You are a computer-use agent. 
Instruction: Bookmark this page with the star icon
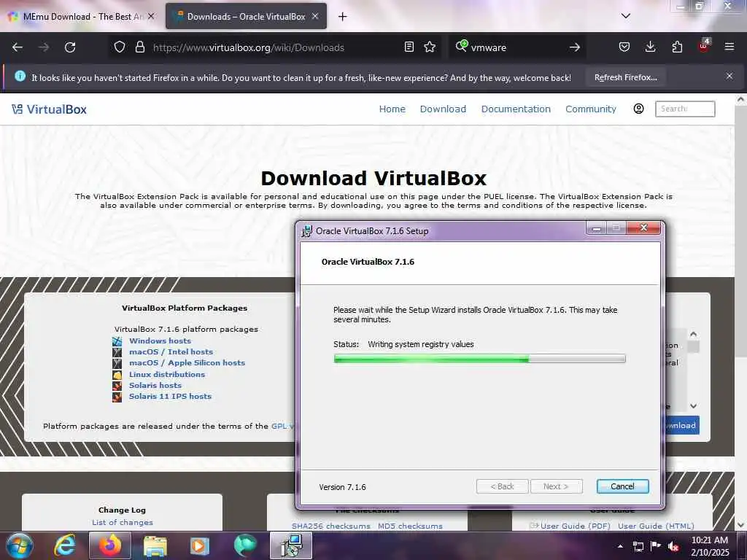[430, 47]
